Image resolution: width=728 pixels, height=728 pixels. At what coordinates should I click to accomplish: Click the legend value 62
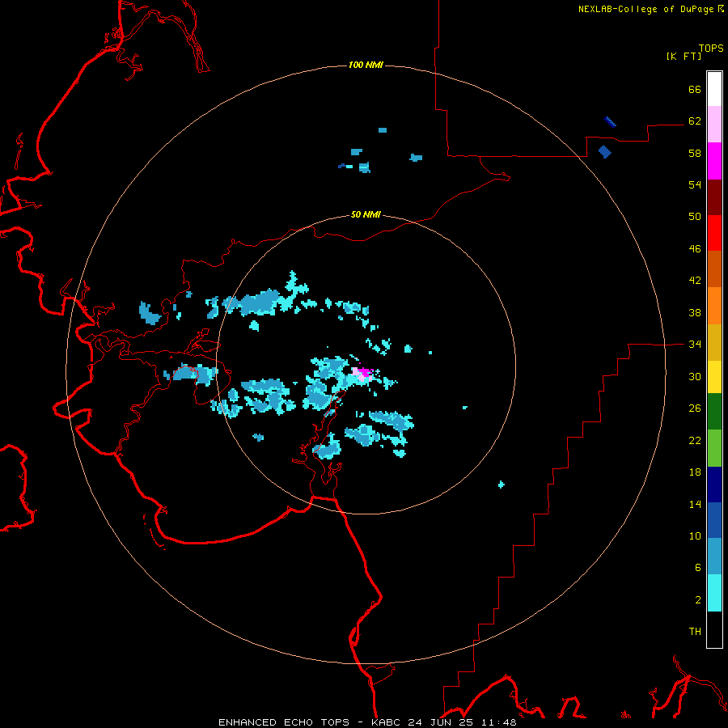(x=695, y=121)
